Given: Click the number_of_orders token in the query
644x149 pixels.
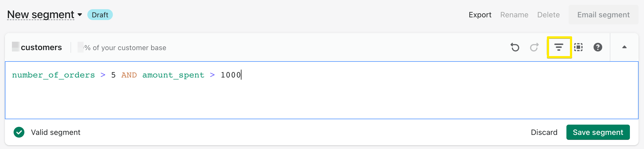Looking at the screenshot, I should coord(53,75).
